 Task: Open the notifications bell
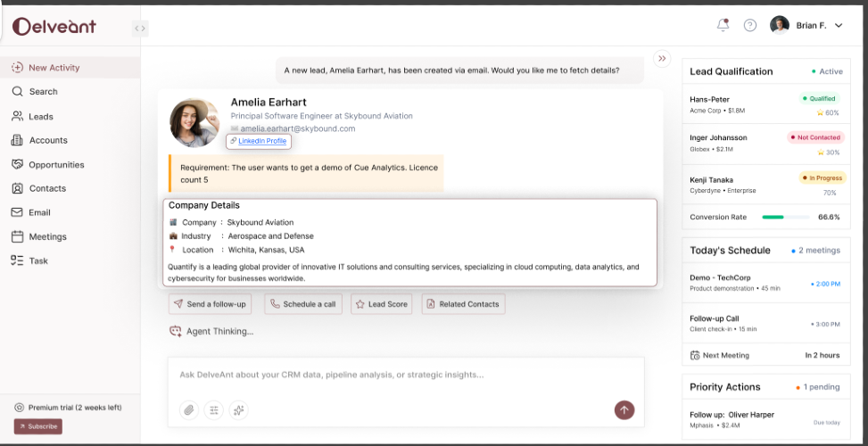pyautogui.click(x=723, y=25)
